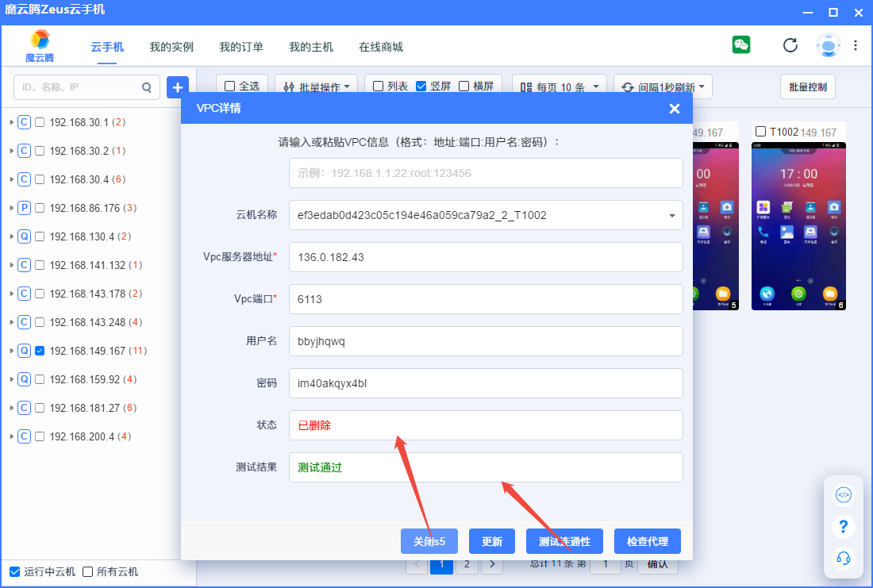
Task: Click the blue plus add button
Action: (x=178, y=87)
